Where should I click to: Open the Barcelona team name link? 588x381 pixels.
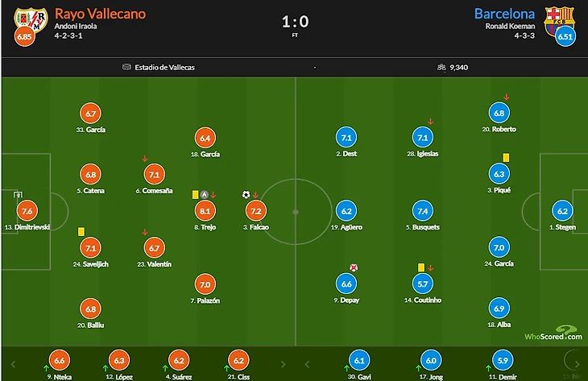click(x=504, y=14)
